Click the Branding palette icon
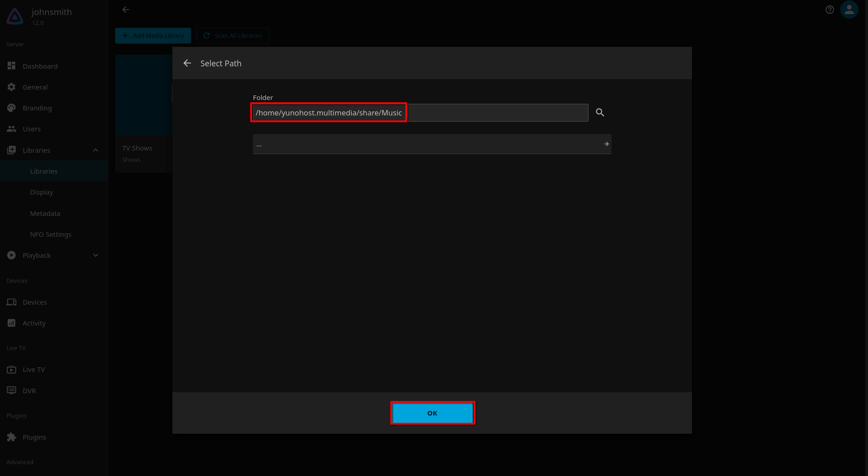Viewport: 868px width, 476px height. point(11,108)
